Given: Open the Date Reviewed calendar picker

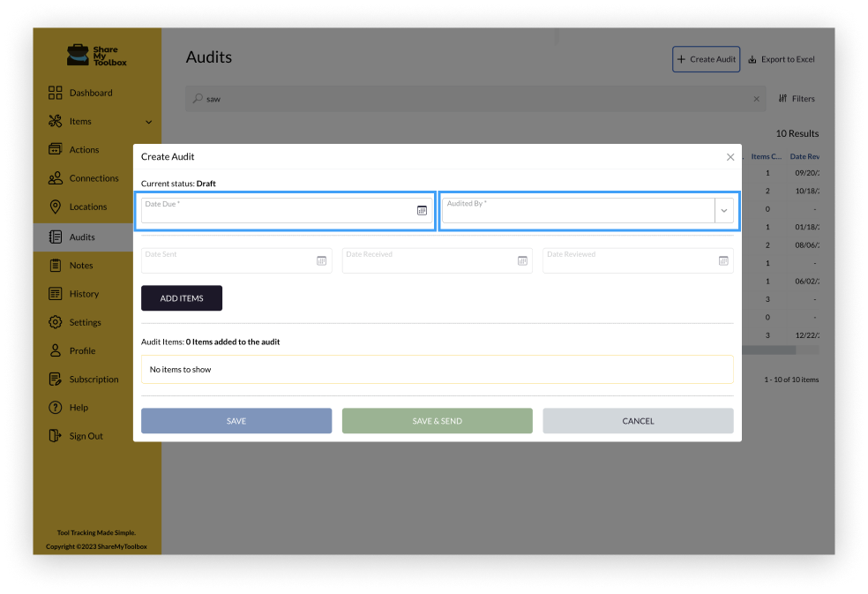Looking at the screenshot, I should pyautogui.click(x=722, y=260).
